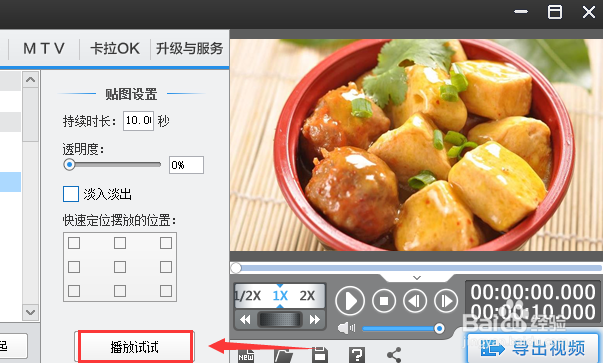This screenshot has width=603, height=363.
Task: Click the 播放试试 button
Action: pyautogui.click(x=135, y=347)
